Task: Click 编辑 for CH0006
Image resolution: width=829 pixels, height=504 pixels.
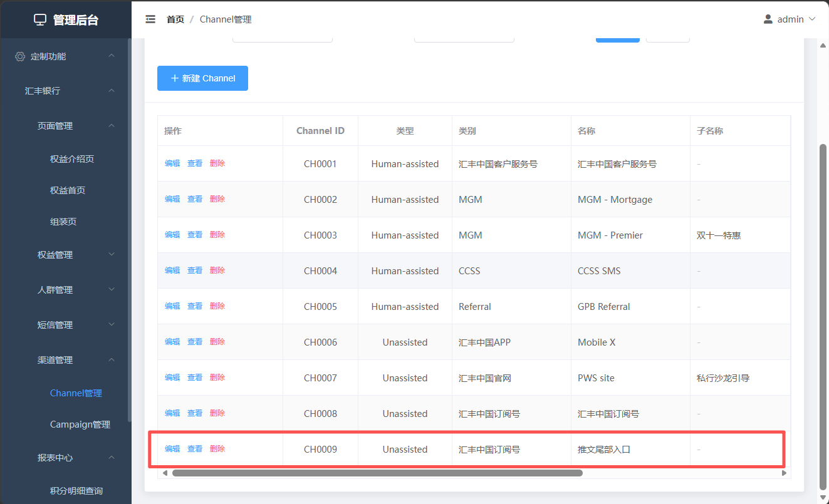Action: (172, 342)
